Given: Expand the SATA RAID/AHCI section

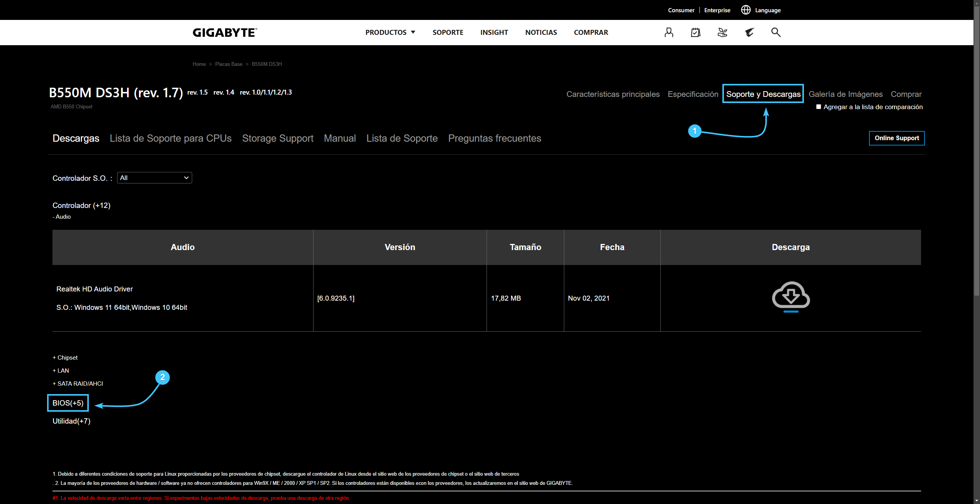Looking at the screenshot, I should pyautogui.click(x=78, y=383).
